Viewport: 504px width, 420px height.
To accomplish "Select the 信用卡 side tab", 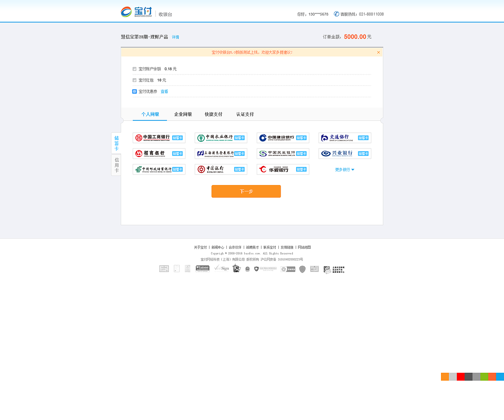I will (116, 165).
